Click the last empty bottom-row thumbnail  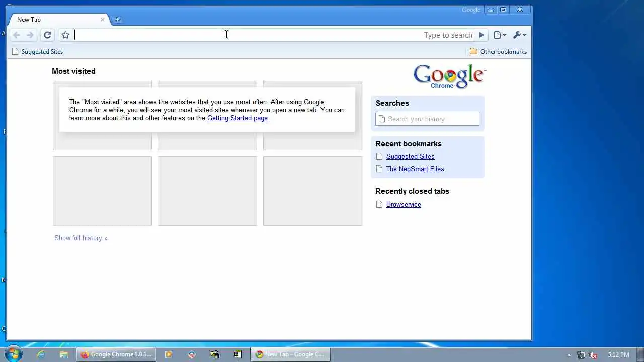coord(312,191)
